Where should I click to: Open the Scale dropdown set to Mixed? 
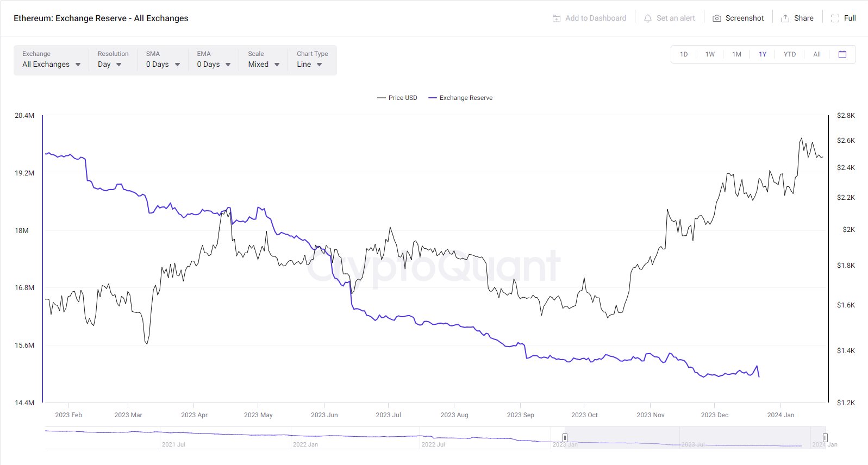click(x=264, y=64)
